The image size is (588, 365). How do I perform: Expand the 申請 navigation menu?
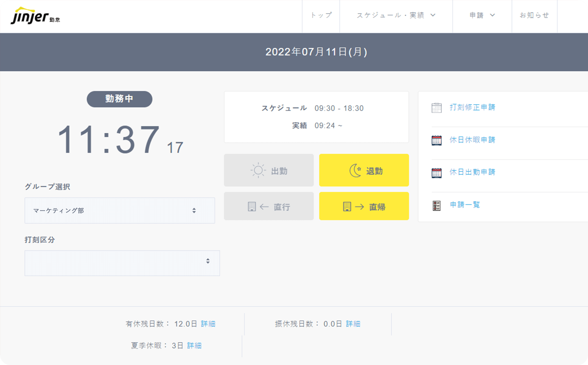click(x=482, y=15)
